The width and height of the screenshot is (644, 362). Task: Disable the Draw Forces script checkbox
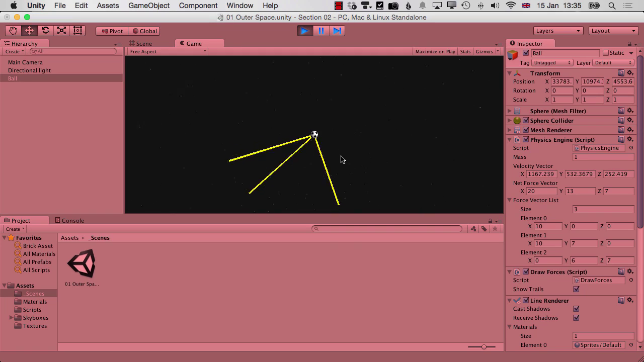pyautogui.click(x=526, y=272)
